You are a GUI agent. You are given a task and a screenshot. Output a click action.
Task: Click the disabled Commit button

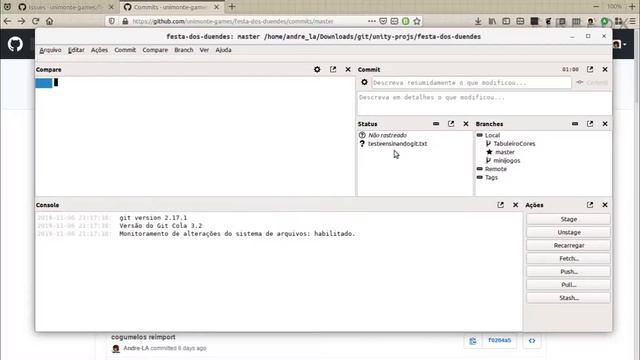pyautogui.click(x=593, y=82)
